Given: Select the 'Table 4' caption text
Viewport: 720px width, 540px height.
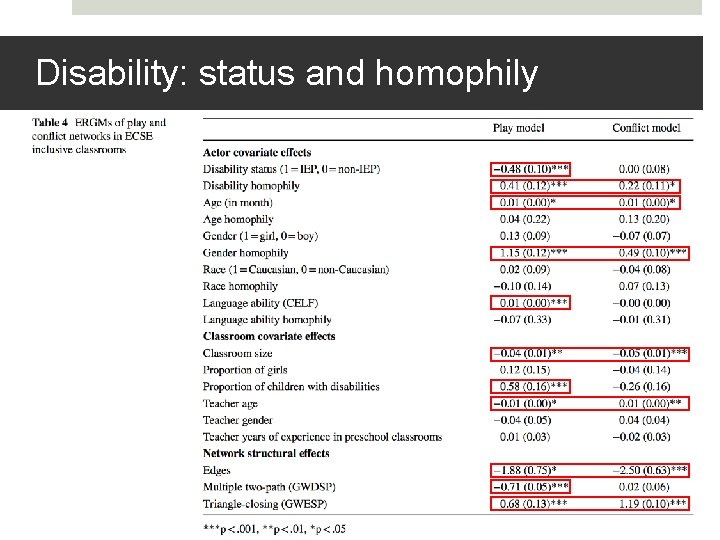Looking at the screenshot, I should click(99, 136).
